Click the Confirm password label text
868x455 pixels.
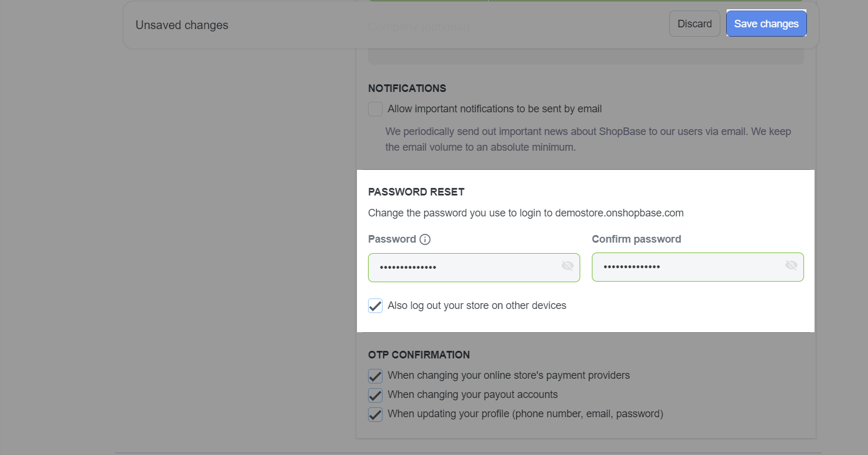637,239
